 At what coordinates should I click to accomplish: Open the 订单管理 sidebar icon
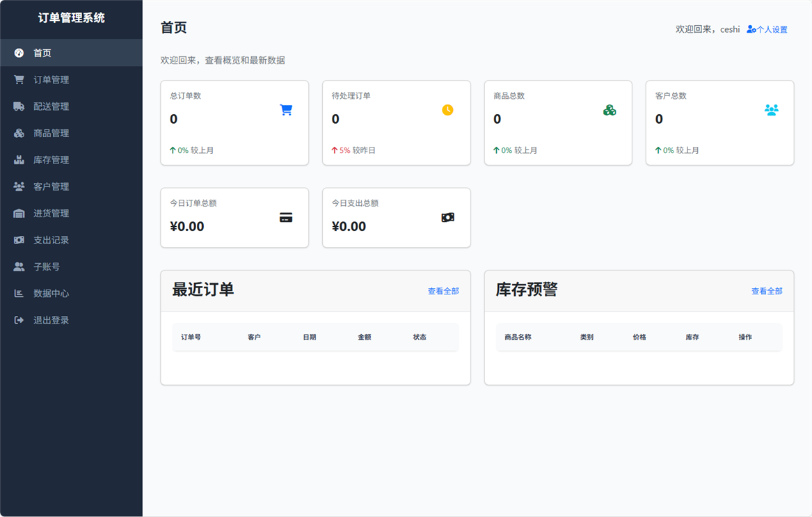pos(19,79)
